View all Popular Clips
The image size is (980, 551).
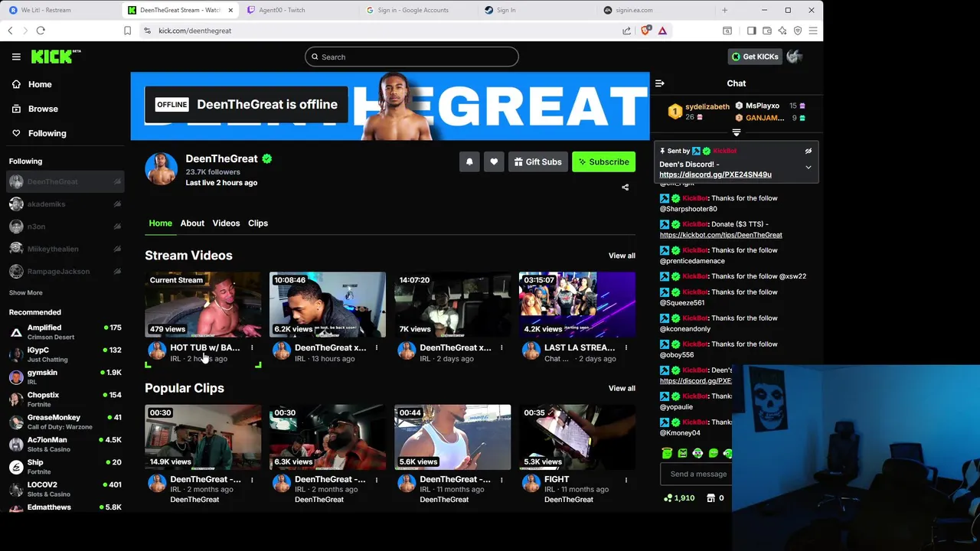click(622, 388)
